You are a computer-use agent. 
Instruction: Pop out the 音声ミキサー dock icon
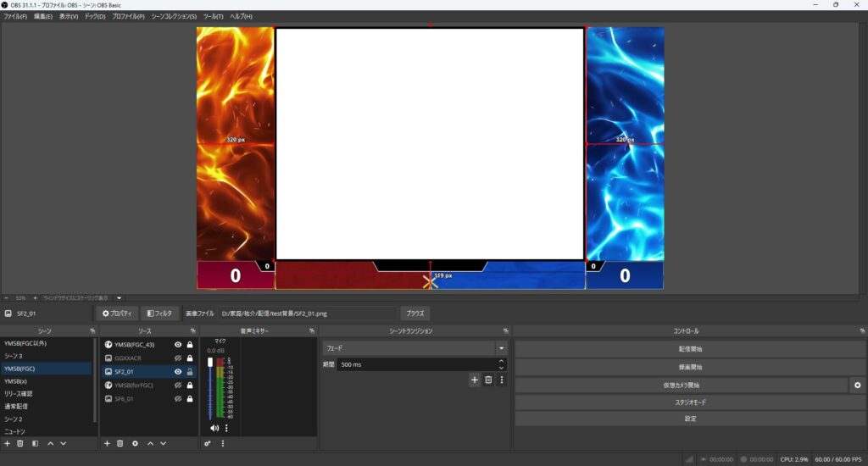312,331
